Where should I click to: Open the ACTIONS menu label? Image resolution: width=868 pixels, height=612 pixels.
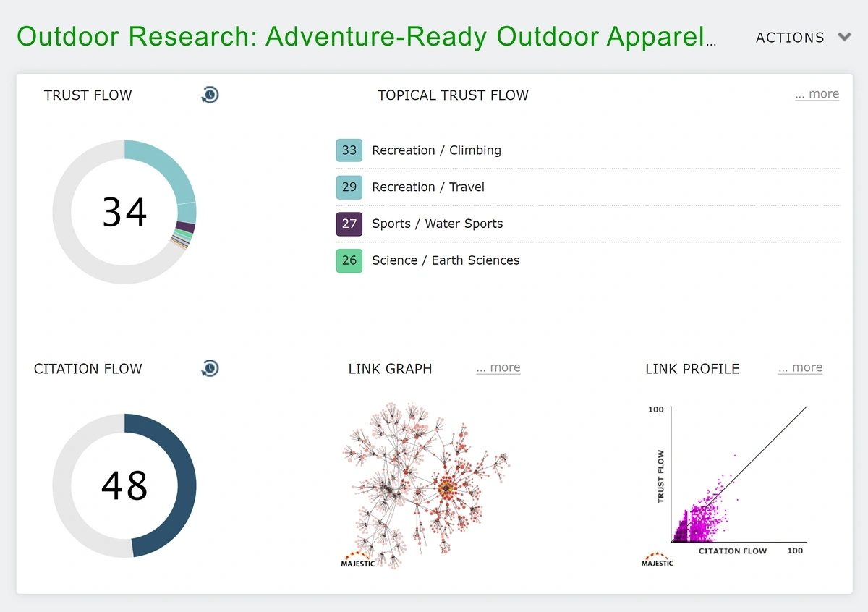pos(790,38)
